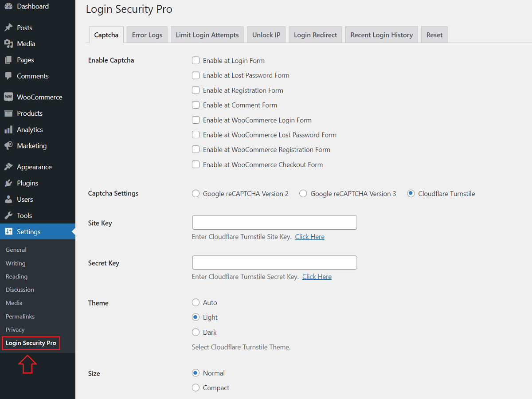Enable at WooCommerce Lost Password Form checkbox
The image size is (532, 399).
(x=196, y=135)
